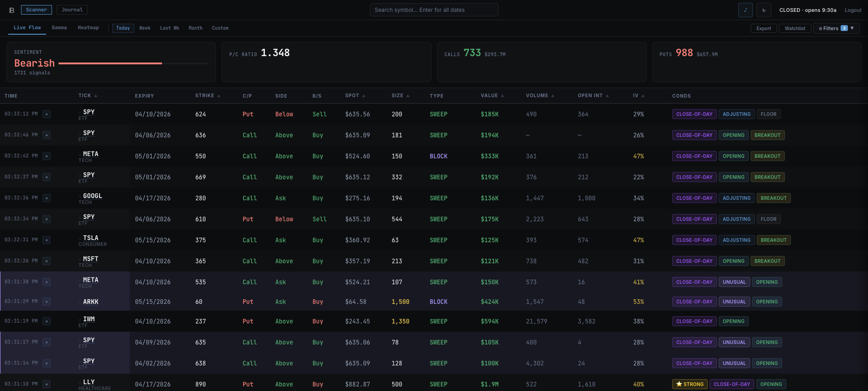
Task: Click plus icon on 03:31:10 PM row
Action: (x=47, y=384)
